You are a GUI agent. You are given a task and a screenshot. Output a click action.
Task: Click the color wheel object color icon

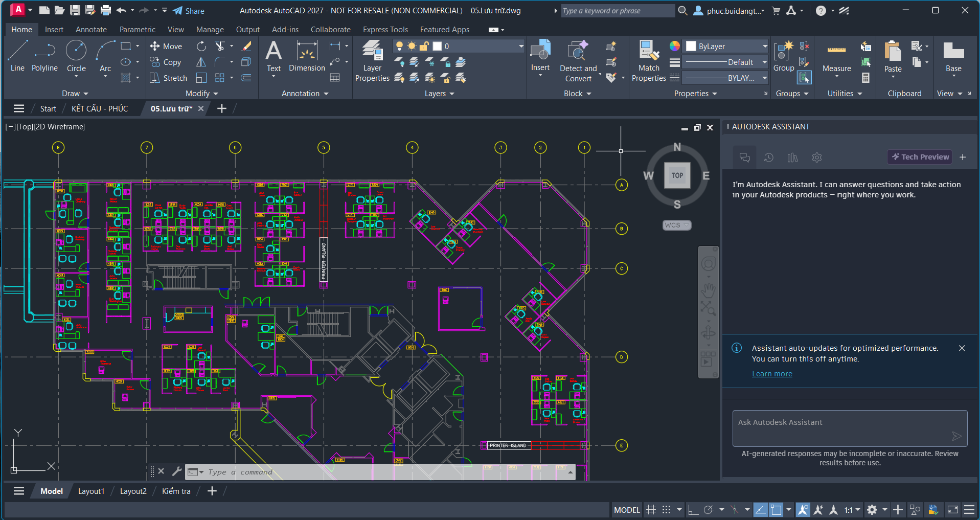675,46
